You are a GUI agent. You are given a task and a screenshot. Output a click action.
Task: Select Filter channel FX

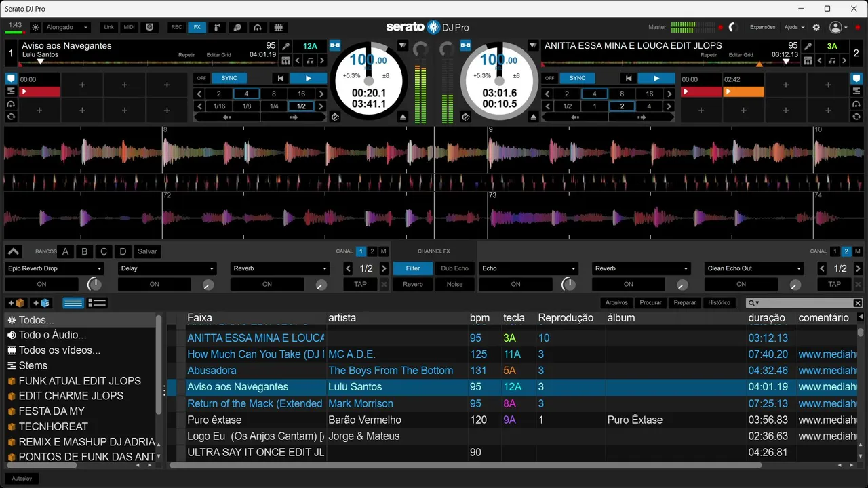point(413,268)
